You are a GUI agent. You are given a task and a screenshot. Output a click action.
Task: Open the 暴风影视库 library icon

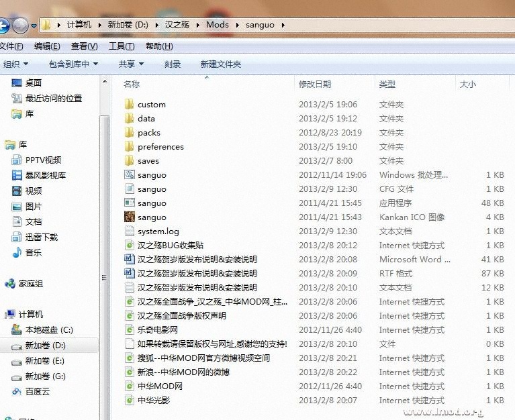click(17, 176)
